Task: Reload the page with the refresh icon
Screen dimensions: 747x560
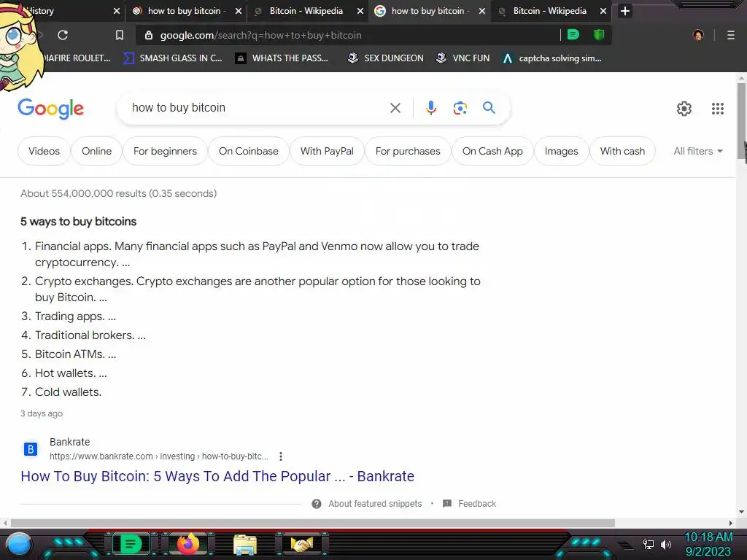Action: pos(63,35)
